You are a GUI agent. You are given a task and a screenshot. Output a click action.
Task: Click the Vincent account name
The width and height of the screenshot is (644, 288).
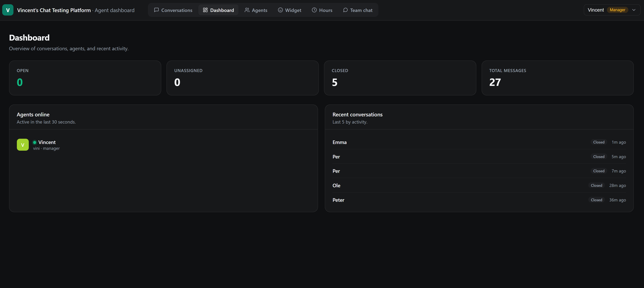[595, 10]
